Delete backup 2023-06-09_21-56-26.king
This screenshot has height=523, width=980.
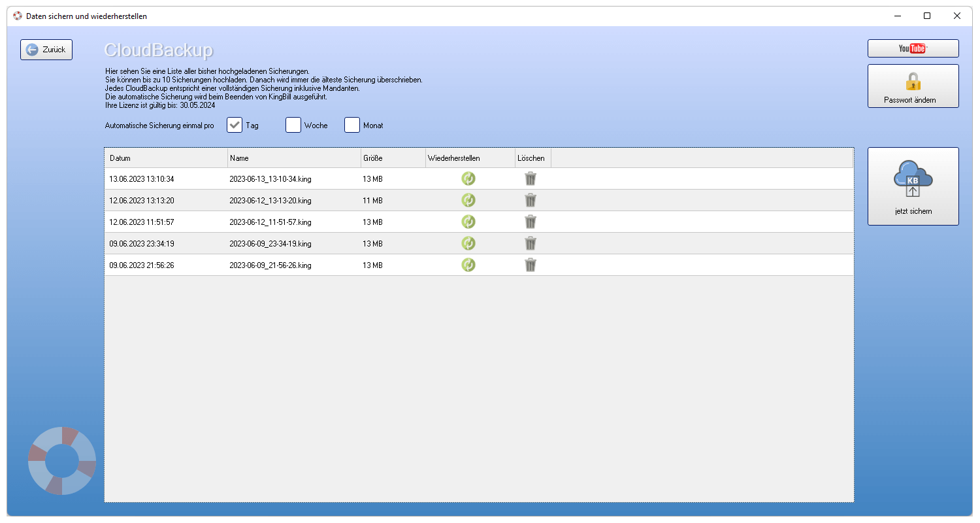point(530,265)
